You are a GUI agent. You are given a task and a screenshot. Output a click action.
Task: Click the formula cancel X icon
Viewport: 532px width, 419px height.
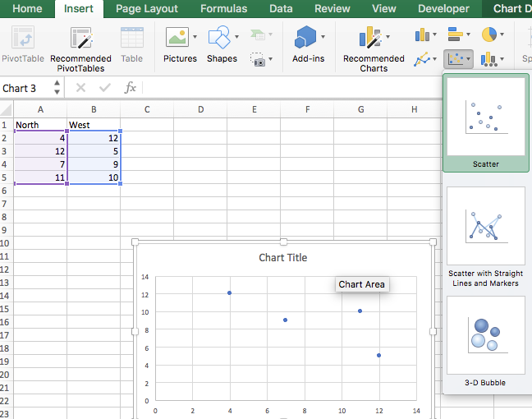pyautogui.click(x=80, y=88)
